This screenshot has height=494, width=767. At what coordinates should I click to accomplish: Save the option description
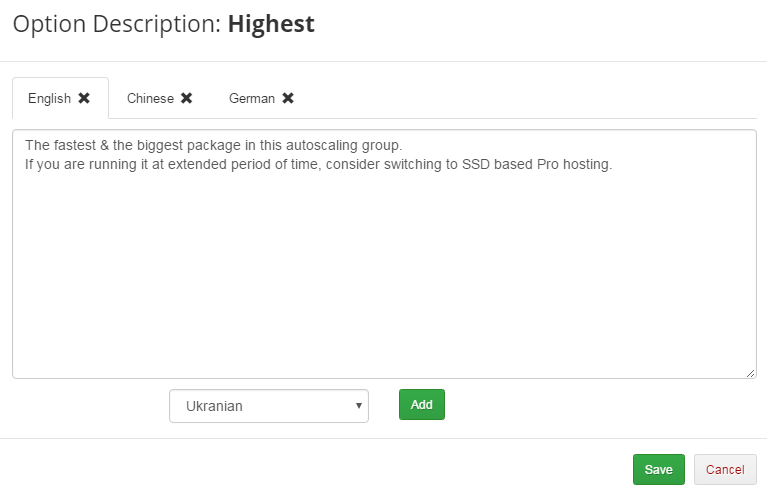click(x=658, y=469)
